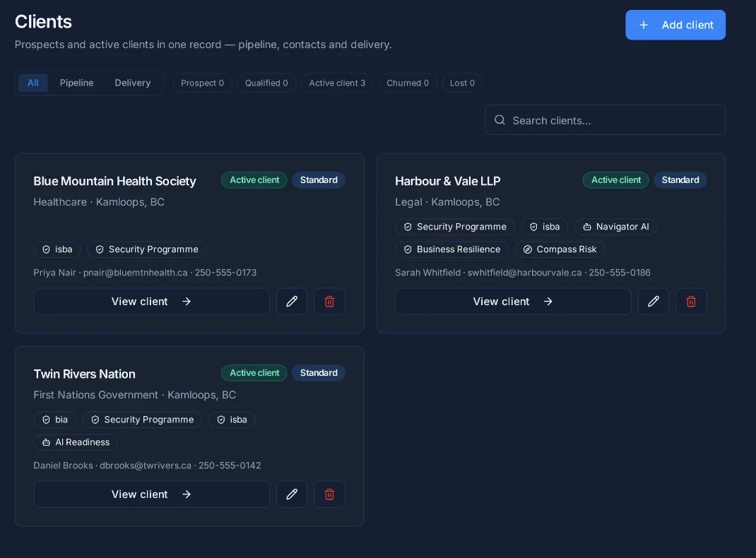
Task: Delete Harbour & Vale LLP using trash icon
Action: (691, 302)
